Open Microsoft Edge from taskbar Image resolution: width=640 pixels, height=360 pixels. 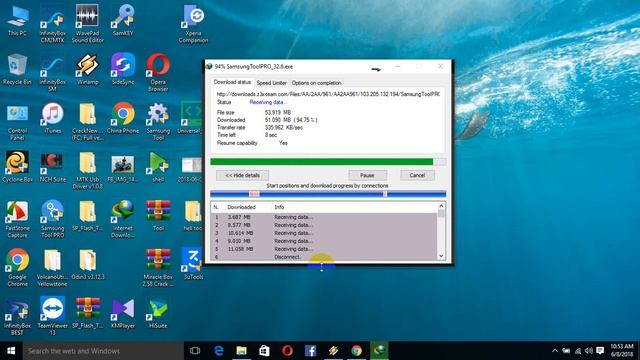click(219, 351)
